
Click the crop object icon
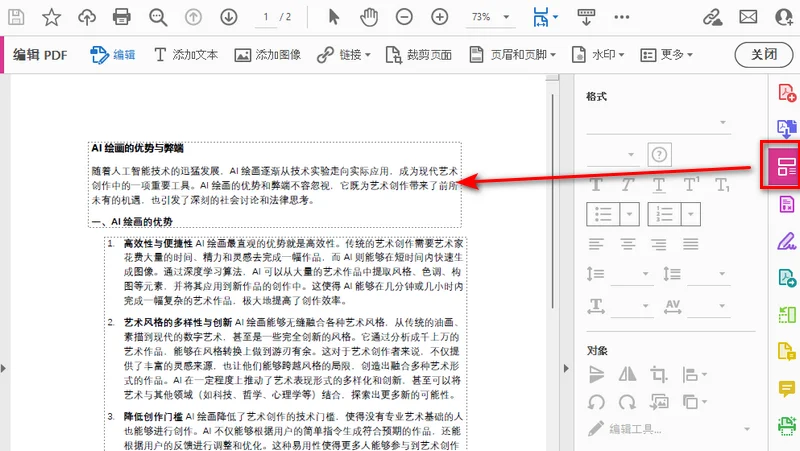coord(658,375)
